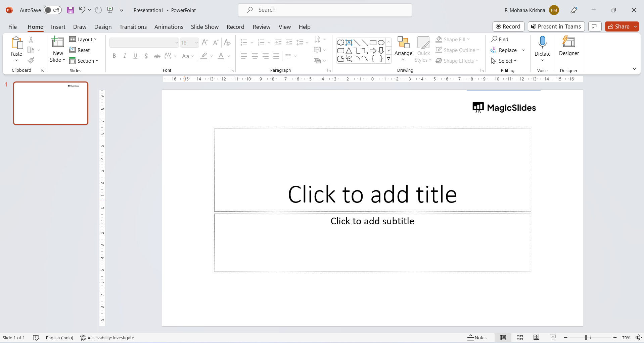The width and height of the screenshot is (644, 343).
Task: Click the Dictate microphone icon
Action: 542,43
